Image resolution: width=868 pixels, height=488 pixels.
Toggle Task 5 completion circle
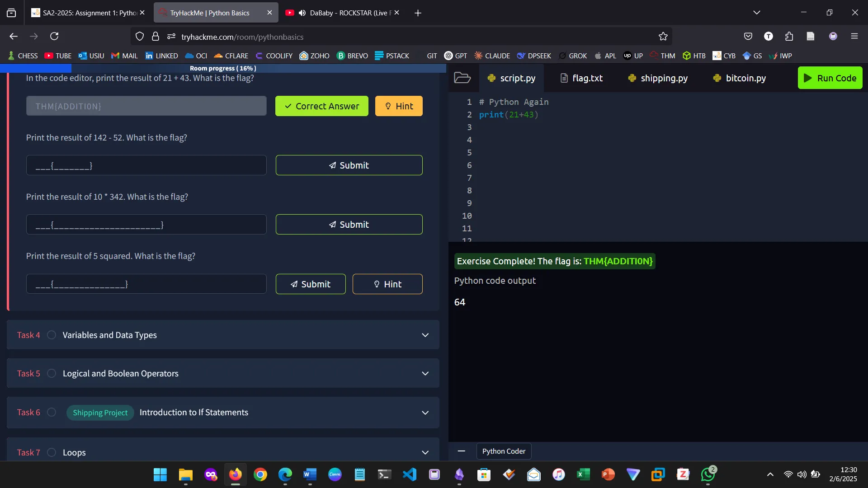tap(52, 373)
